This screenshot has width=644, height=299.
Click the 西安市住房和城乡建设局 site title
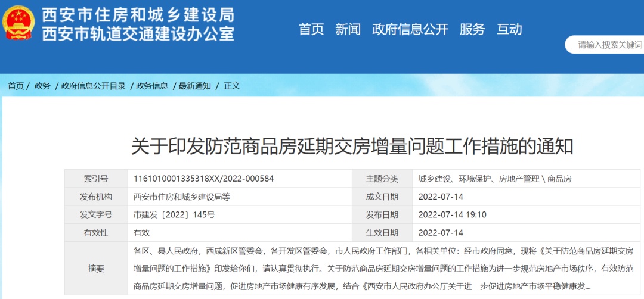(x=138, y=15)
